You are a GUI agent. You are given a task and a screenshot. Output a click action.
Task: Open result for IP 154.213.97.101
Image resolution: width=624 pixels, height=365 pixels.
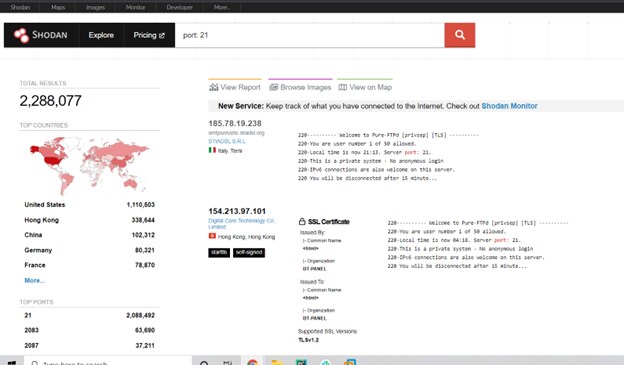click(x=237, y=211)
